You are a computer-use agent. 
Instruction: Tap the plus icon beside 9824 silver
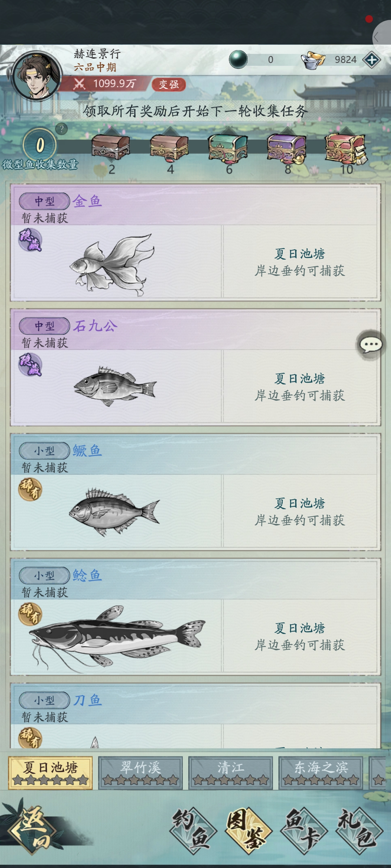[x=372, y=60]
